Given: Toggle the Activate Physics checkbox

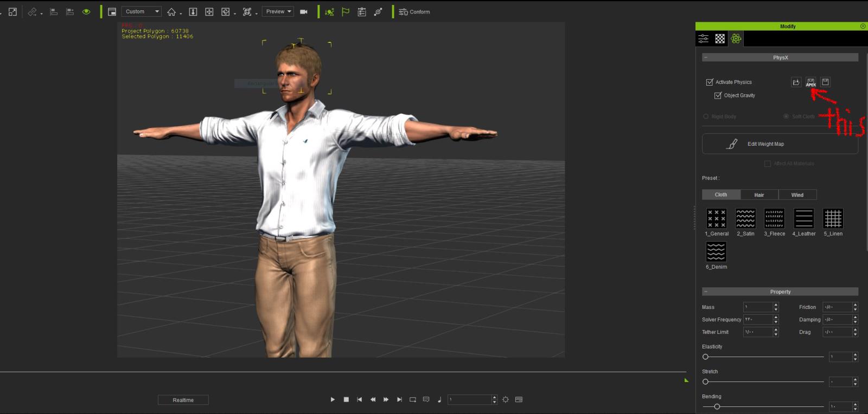Looking at the screenshot, I should (x=710, y=82).
